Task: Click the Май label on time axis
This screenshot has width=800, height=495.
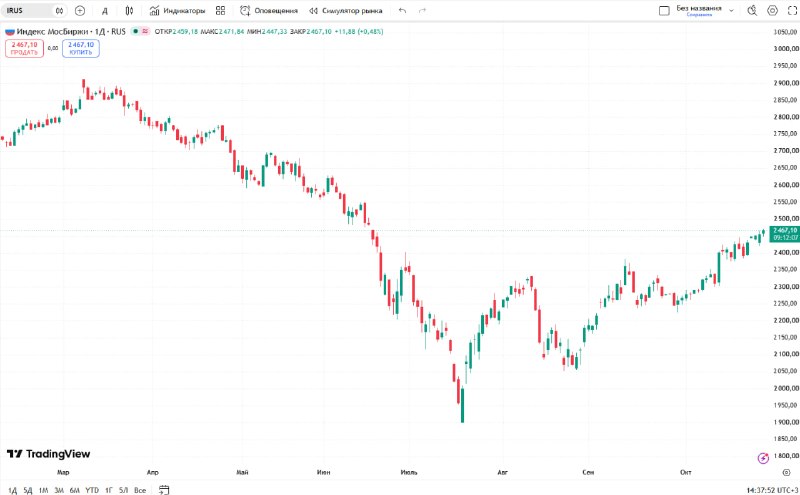Action: coord(242,472)
